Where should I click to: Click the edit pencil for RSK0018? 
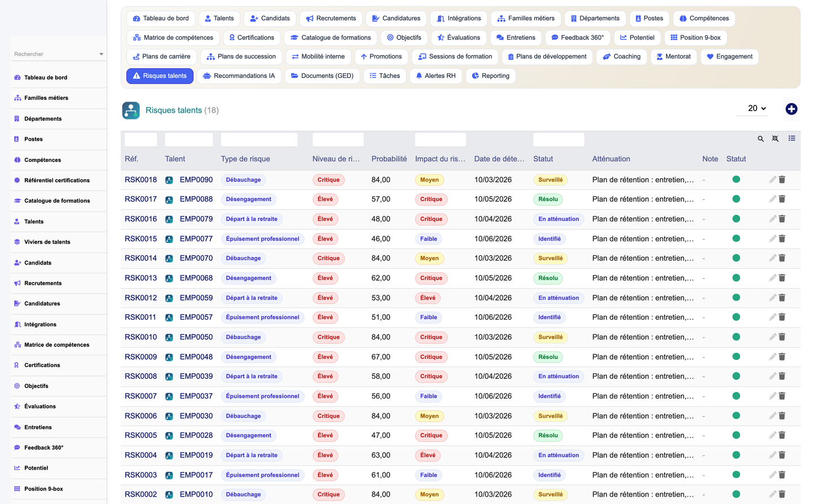(x=773, y=180)
